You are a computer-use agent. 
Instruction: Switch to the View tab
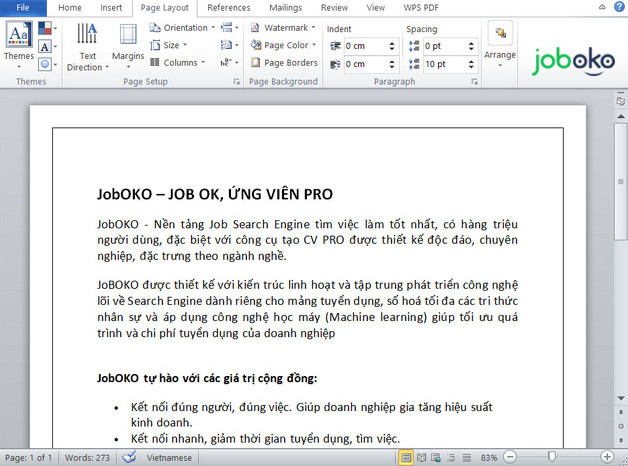[x=376, y=8]
